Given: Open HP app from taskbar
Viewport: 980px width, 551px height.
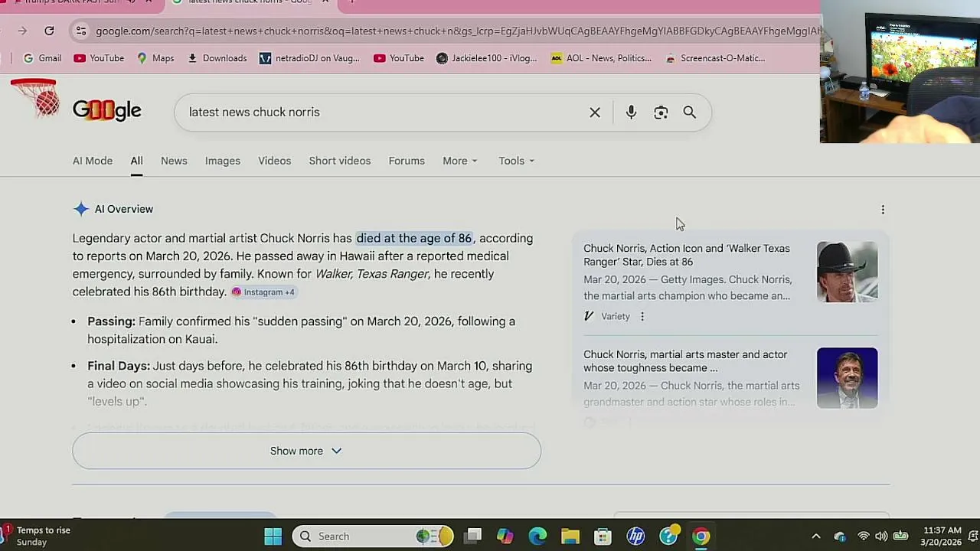Looking at the screenshot, I should [635, 536].
